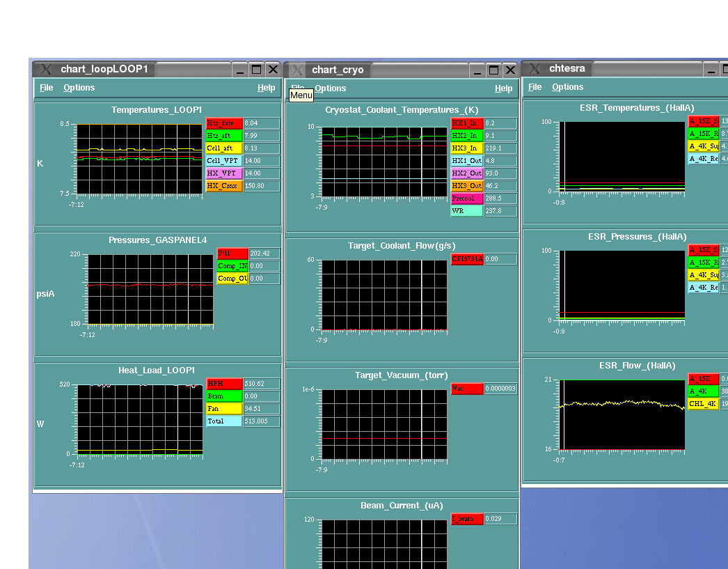Click the HX3_In value 219.1
The height and width of the screenshot is (569, 728).
[501, 148]
